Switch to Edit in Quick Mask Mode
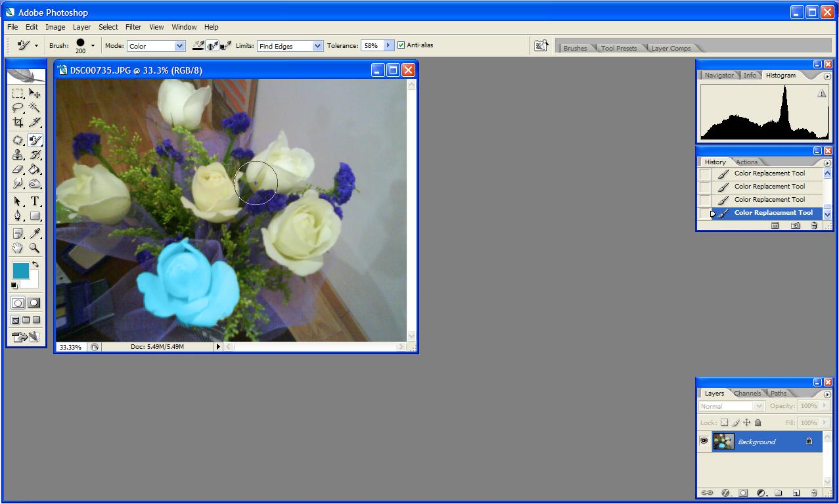 pyautogui.click(x=34, y=303)
